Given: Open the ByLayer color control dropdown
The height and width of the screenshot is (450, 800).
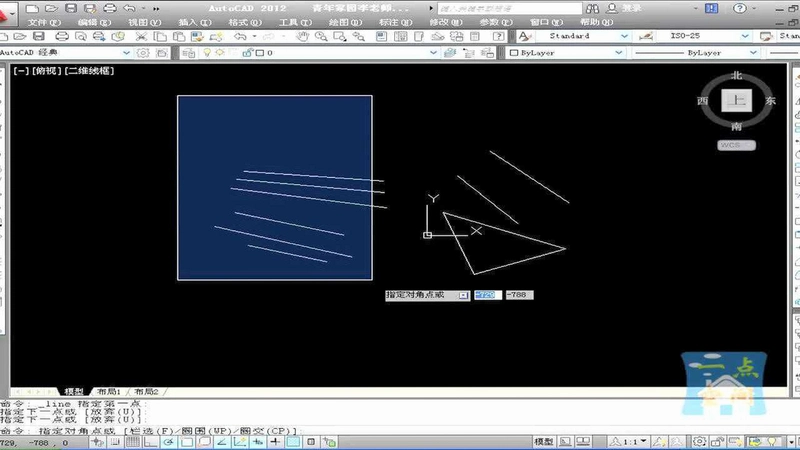Looking at the screenshot, I should 618,53.
